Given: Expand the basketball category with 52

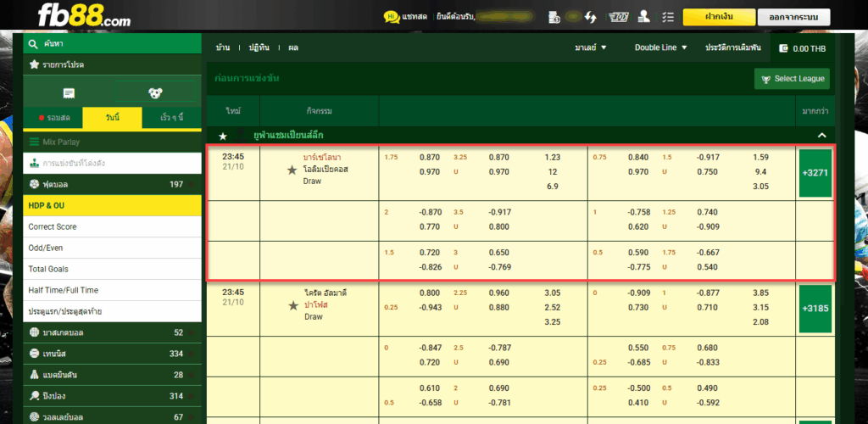Looking at the screenshot, I should point(113,332).
